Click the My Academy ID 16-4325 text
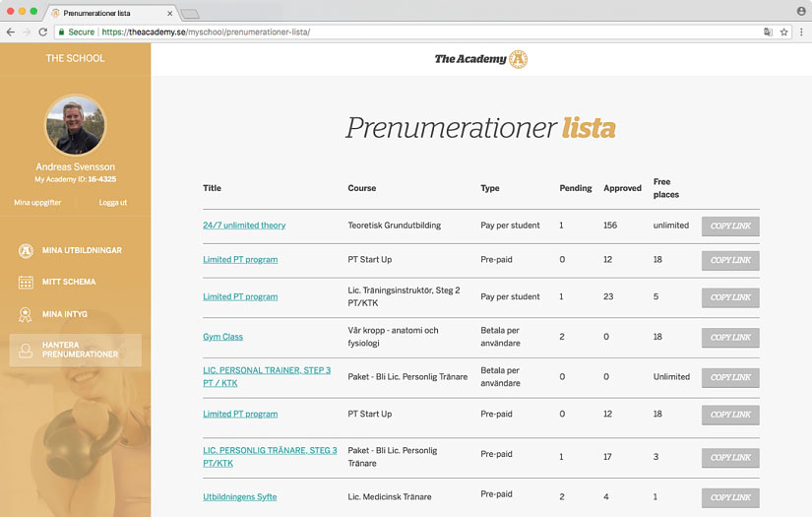The image size is (812, 517). coord(76,179)
